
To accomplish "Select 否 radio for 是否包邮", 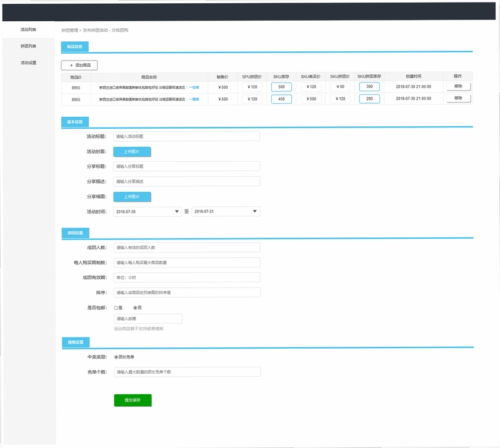I will 135,308.
